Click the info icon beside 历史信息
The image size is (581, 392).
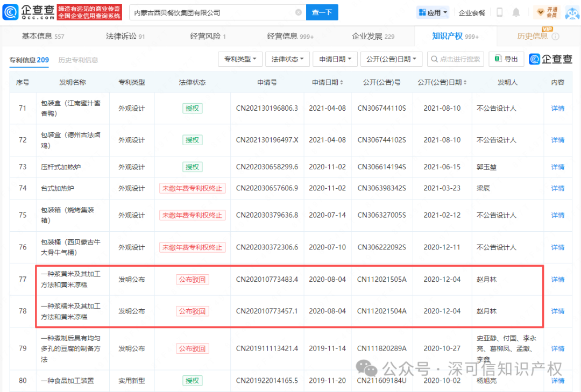click(x=555, y=37)
